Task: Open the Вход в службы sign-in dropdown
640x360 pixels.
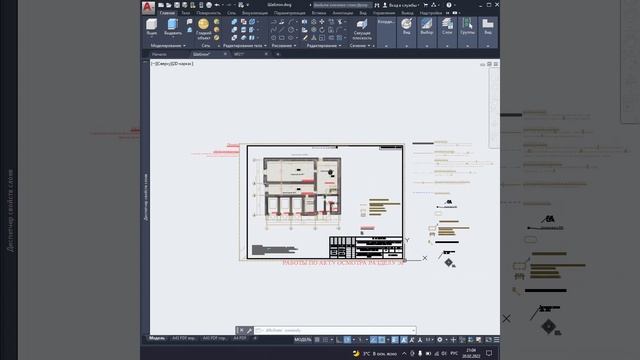Action: coord(401,5)
